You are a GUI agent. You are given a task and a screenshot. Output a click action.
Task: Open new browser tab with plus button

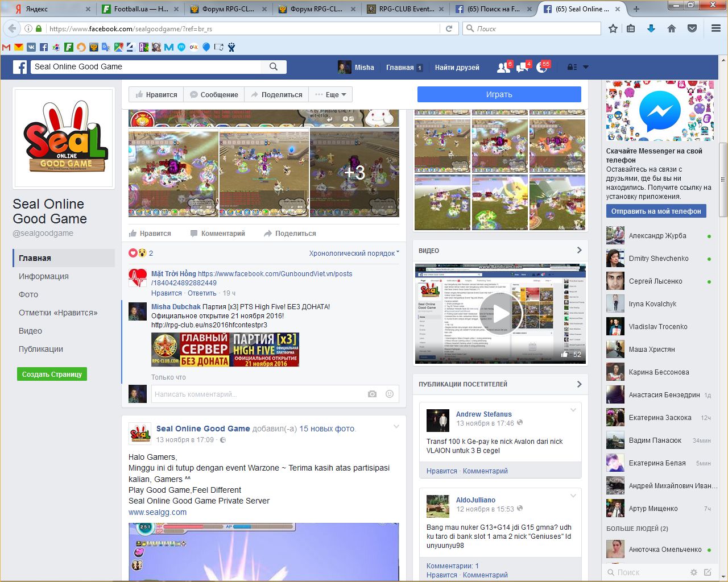point(636,9)
